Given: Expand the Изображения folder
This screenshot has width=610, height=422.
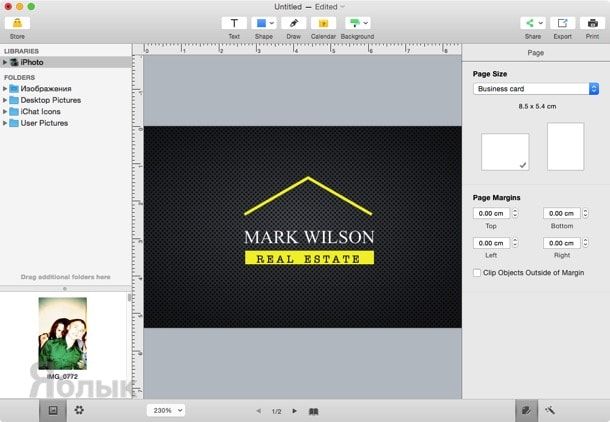Looking at the screenshot, I should tap(5, 89).
